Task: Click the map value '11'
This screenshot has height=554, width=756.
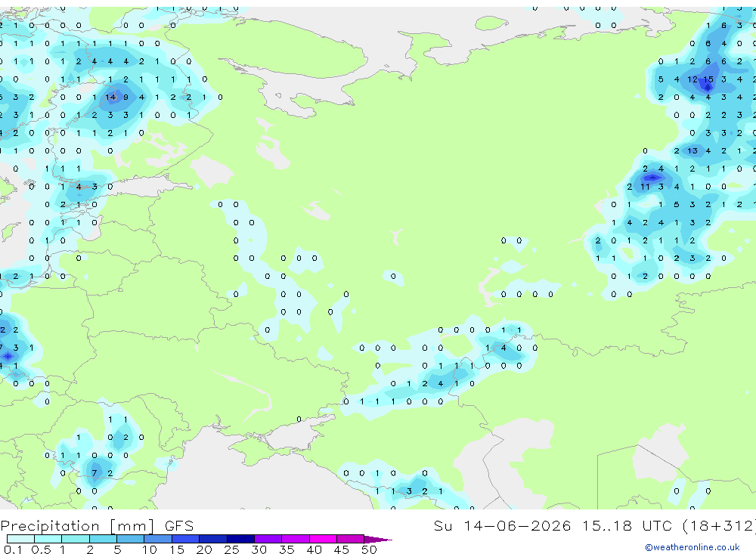Action: pyautogui.click(x=645, y=187)
